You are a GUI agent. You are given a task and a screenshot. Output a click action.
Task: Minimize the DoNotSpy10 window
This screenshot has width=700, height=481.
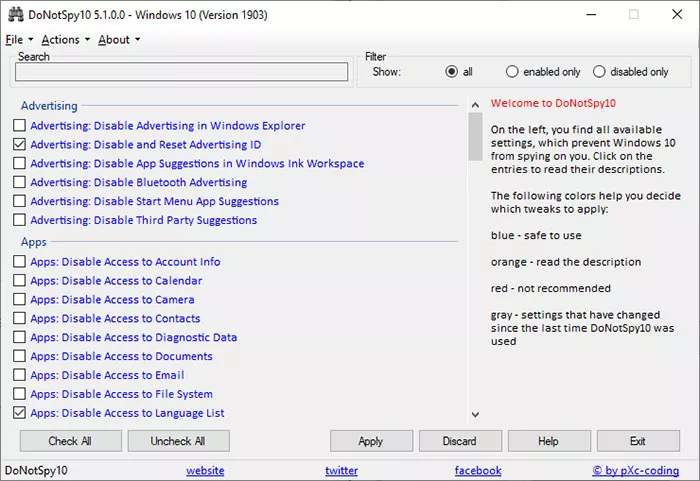592,15
